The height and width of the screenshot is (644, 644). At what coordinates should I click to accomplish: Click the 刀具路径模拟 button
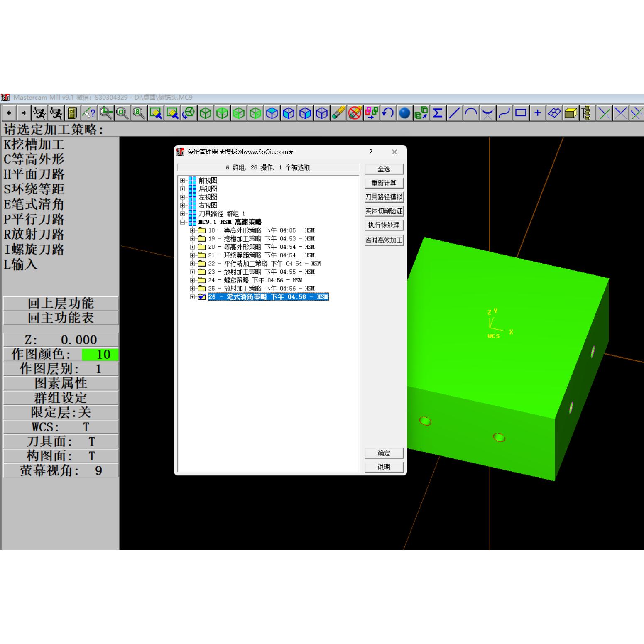[x=384, y=197]
